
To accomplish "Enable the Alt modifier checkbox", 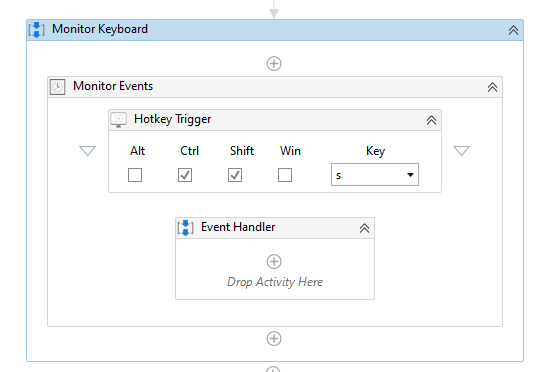I will pyautogui.click(x=135, y=175).
